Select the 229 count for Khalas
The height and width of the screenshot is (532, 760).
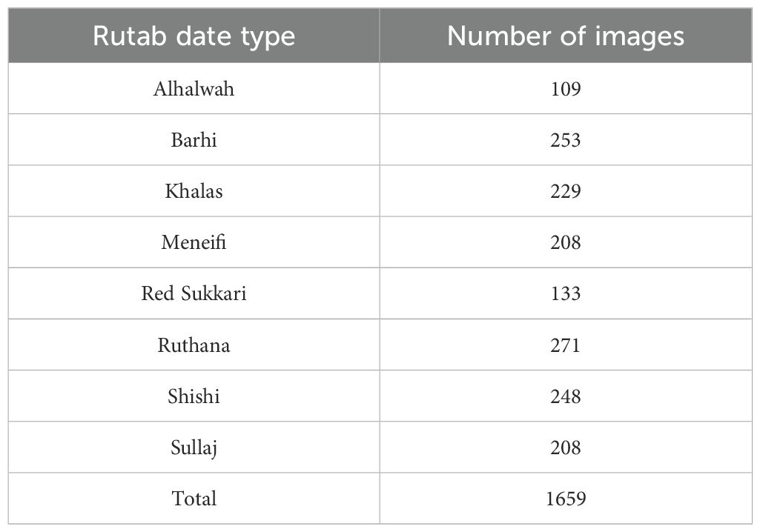tap(566, 191)
